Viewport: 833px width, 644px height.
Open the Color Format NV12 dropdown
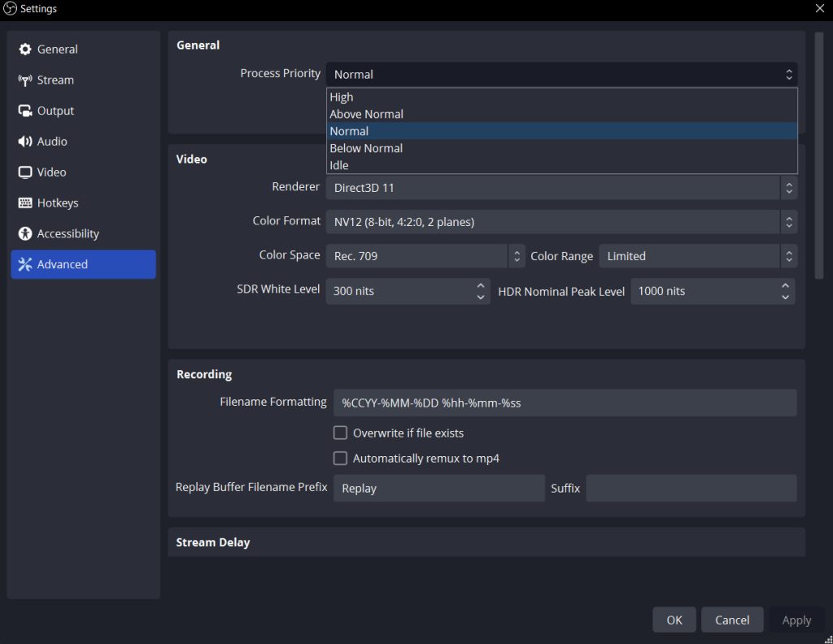pyautogui.click(x=561, y=222)
